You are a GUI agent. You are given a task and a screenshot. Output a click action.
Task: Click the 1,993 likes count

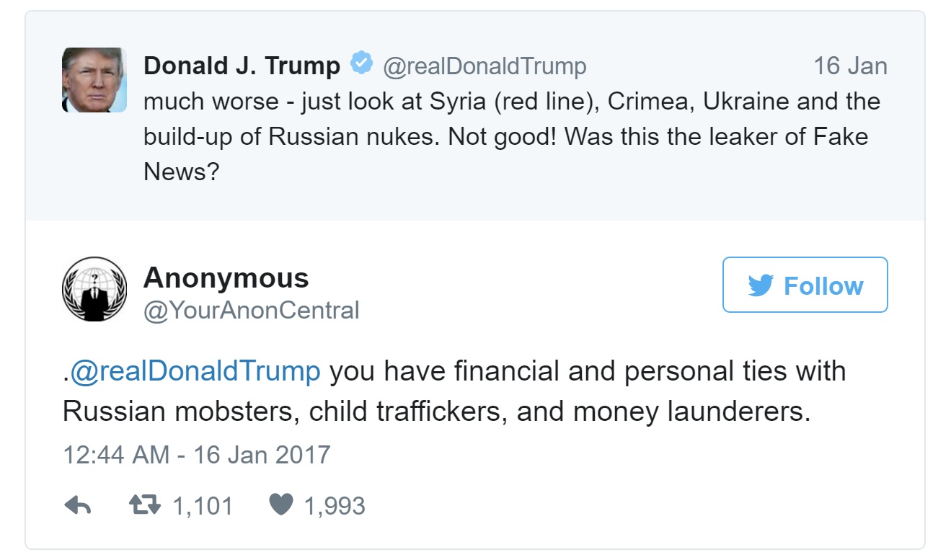pos(335,506)
